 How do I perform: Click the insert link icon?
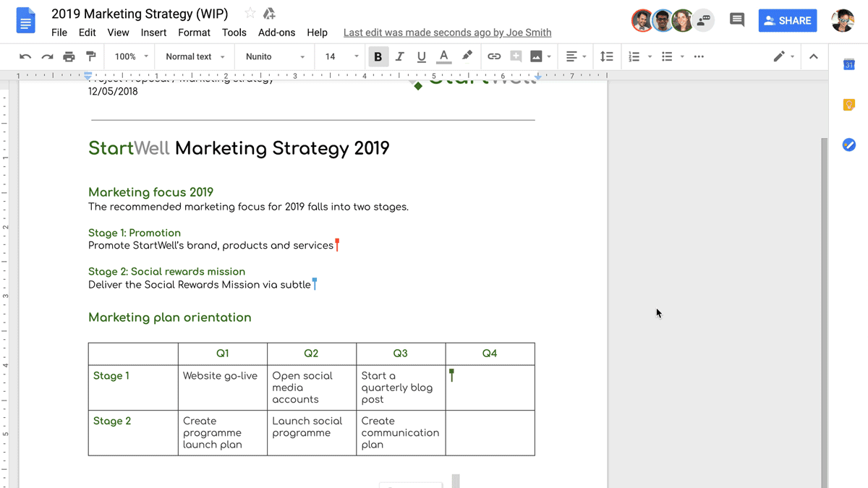494,56
